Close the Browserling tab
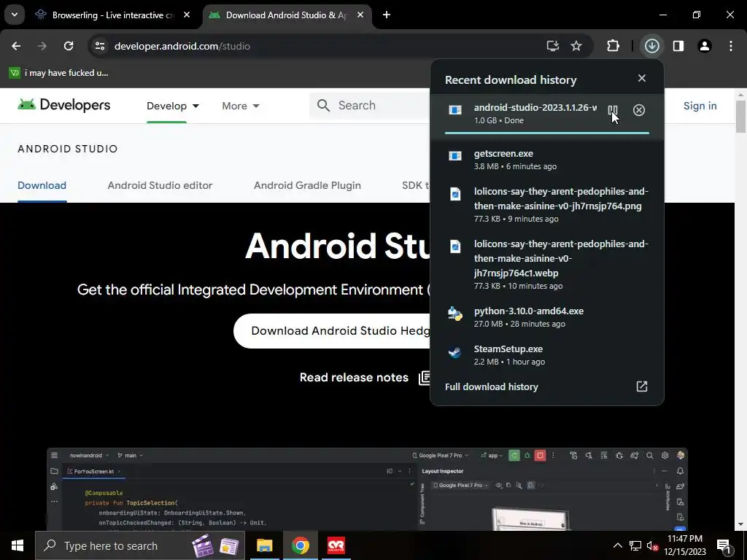This screenshot has height=560, width=747. coord(187,15)
